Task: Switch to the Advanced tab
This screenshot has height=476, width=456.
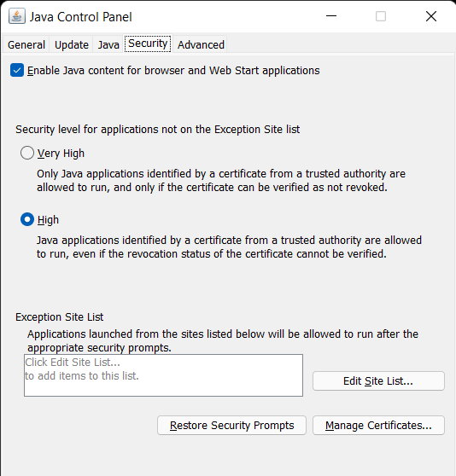Action: (201, 45)
